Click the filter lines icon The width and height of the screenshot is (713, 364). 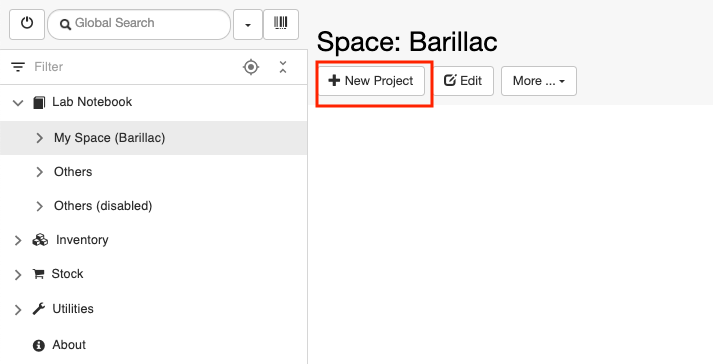pyautogui.click(x=18, y=67)
